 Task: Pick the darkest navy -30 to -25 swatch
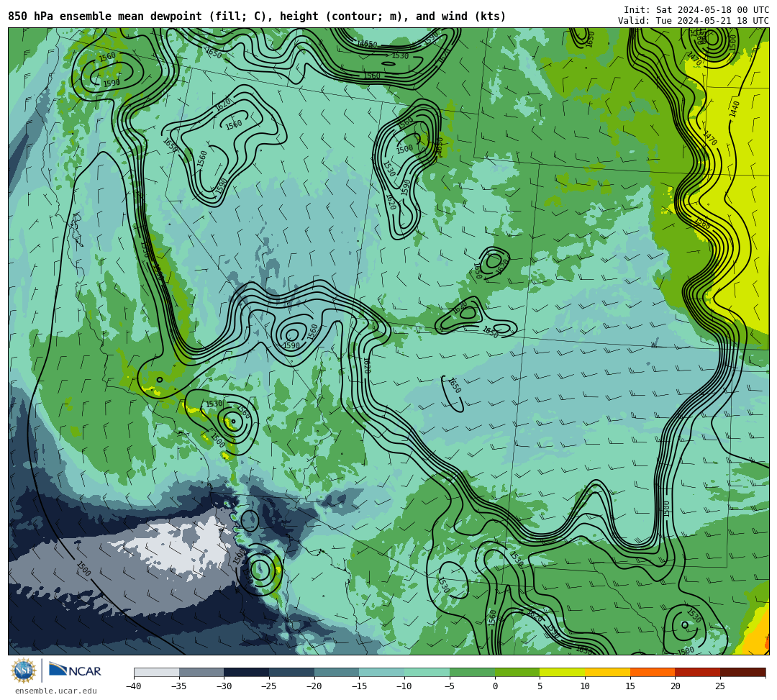[x=247, y=672]
